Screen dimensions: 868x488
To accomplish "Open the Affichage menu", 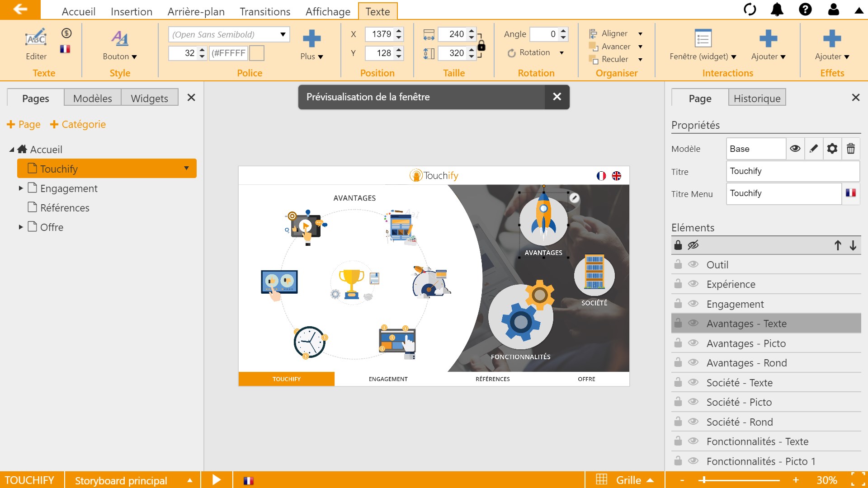I will [328, 11].
